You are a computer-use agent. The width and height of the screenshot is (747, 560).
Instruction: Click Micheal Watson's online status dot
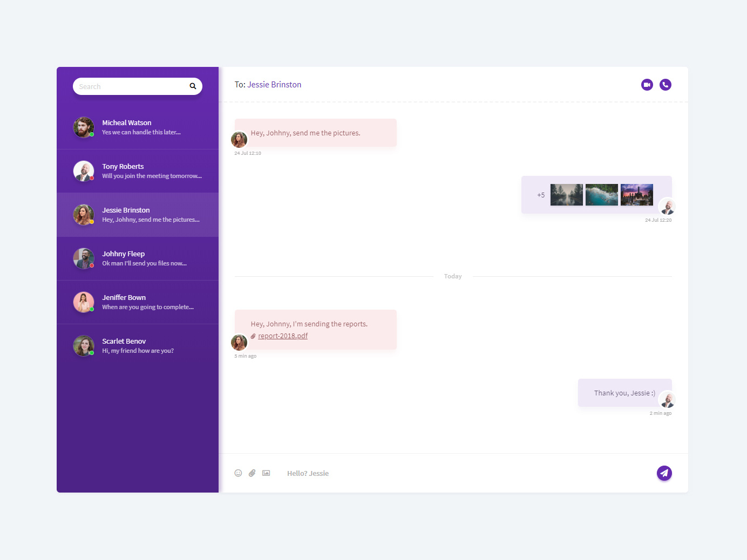[92, 134]
